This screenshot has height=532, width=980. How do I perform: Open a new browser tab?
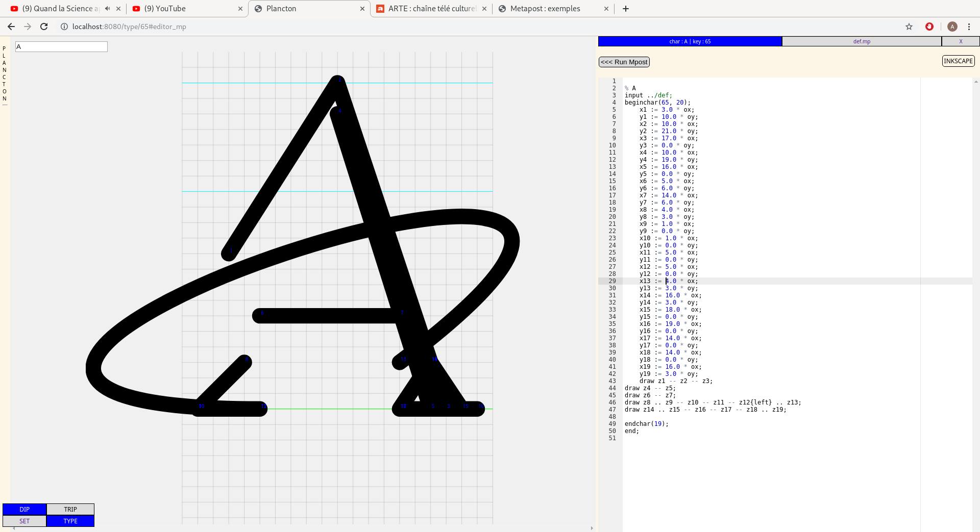click(626, 9)
